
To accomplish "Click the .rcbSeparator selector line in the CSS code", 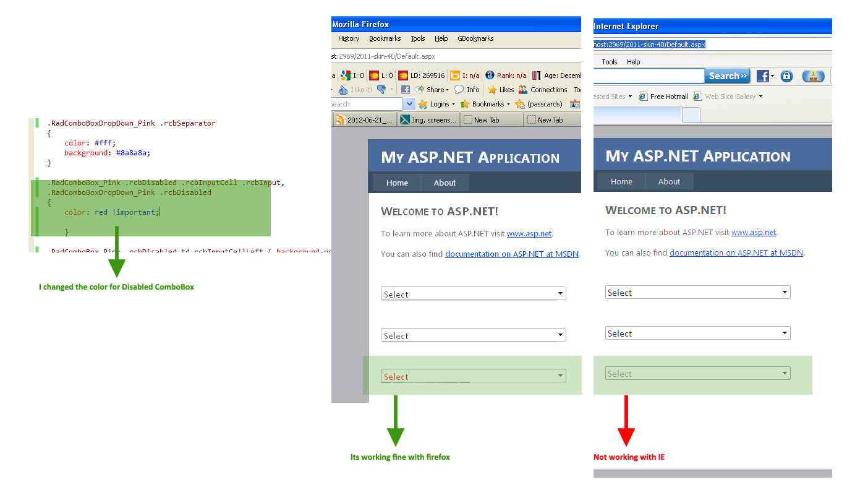I will click(132, 123).
